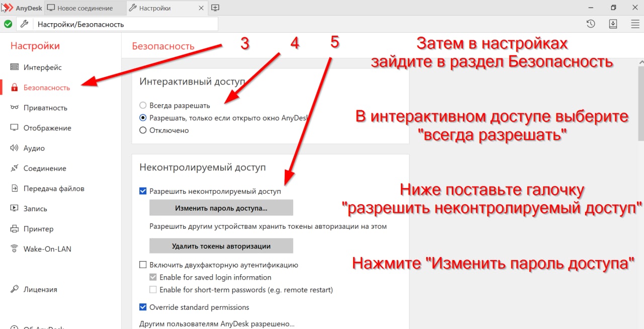Enable Включить двухфакторную аутентификацию checkbox
The width and height of the screenshot is (644, 329).
tap(143, 265)
